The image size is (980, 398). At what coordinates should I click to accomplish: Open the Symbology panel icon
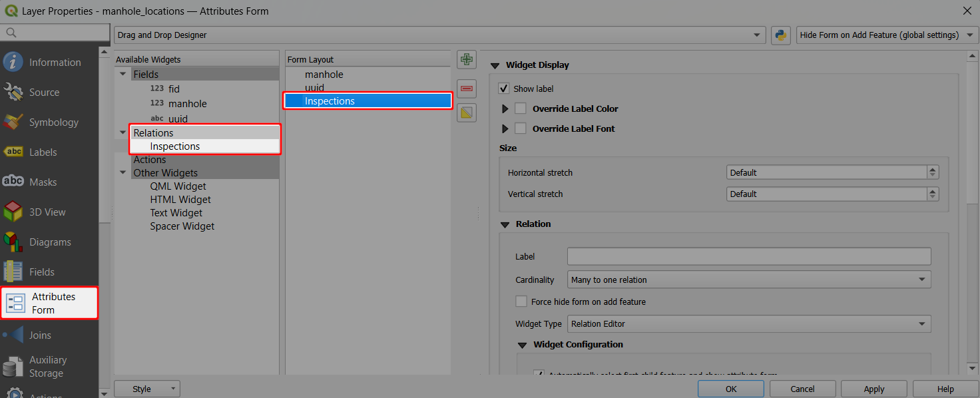[x=13, y=122]
